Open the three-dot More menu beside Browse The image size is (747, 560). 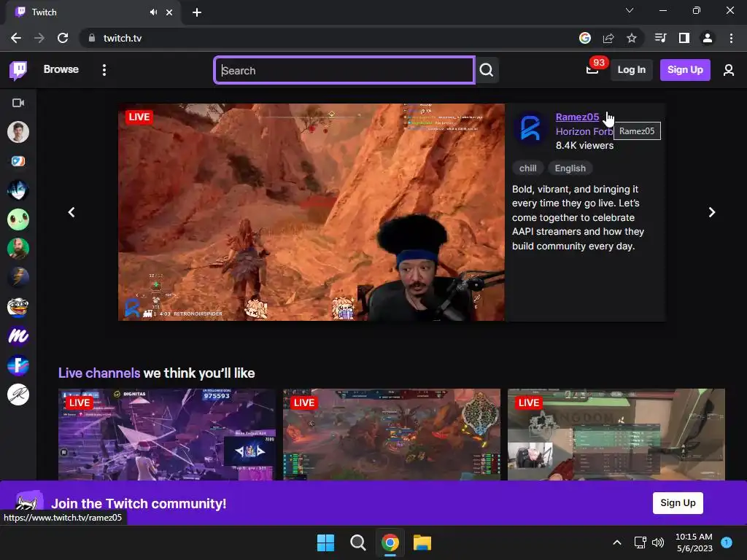coord(104,70)
